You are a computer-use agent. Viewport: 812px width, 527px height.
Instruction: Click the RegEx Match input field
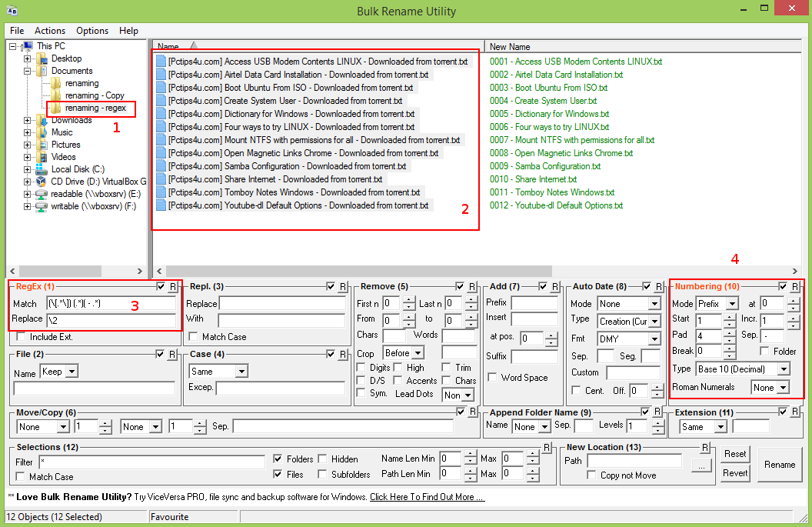click(x=111, y=304)
